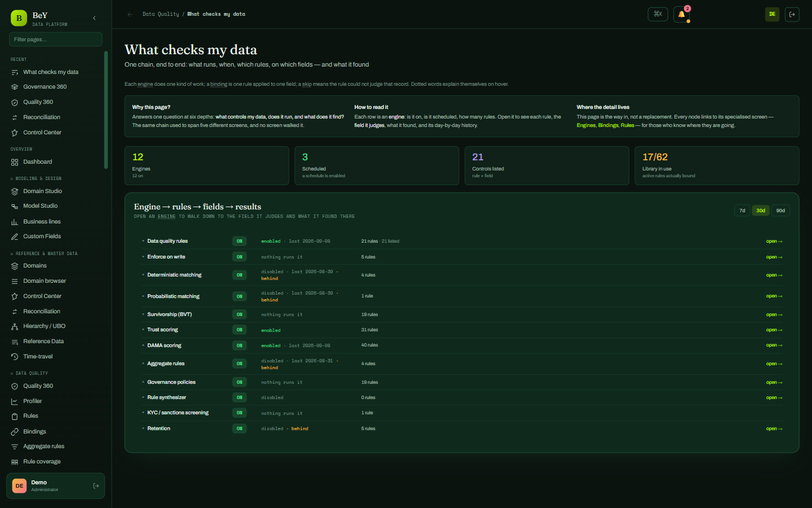
Task: Expand the Data quality rules row
Action: 143,241
